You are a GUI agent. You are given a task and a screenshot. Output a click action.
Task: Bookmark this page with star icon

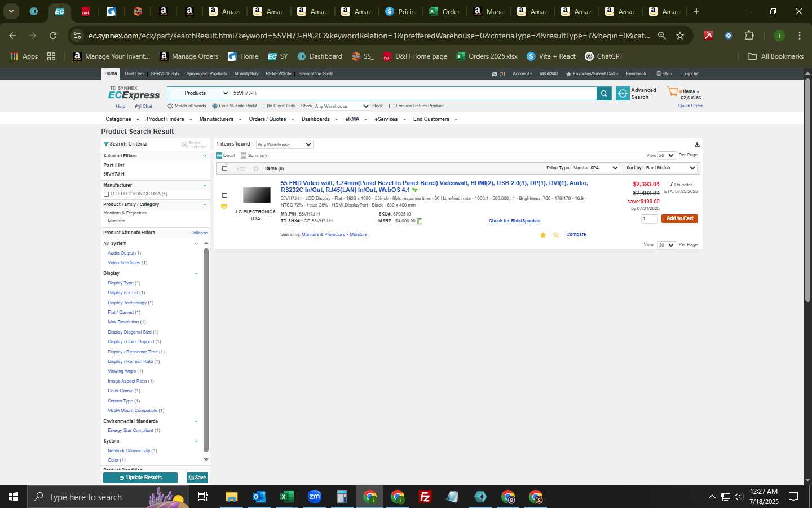pyautogui.click(x=680, y=36)
